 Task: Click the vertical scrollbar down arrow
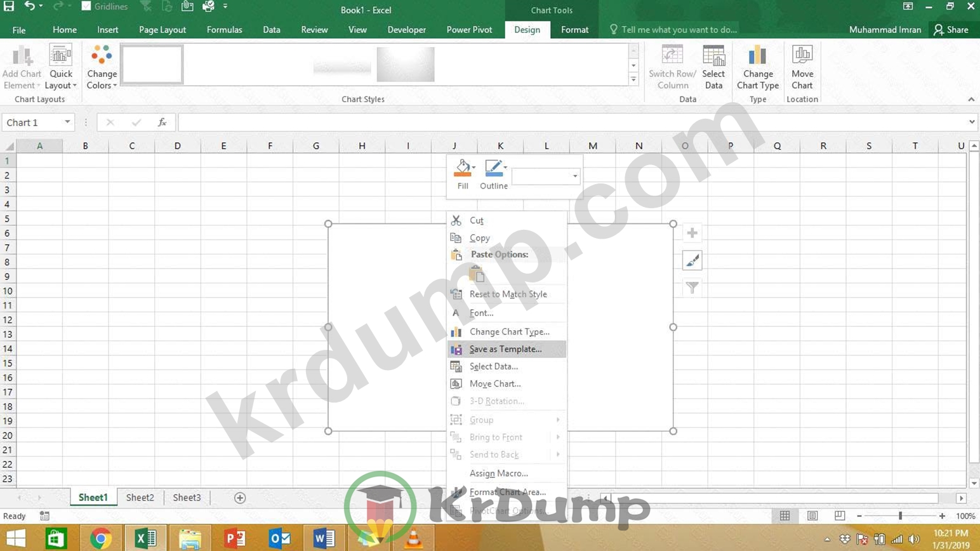pyautogui.click(x=974, y=483)
